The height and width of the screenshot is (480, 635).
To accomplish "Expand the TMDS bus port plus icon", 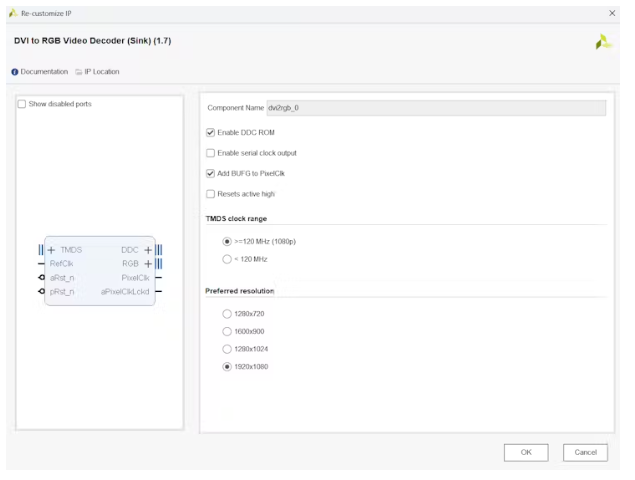I will (x=51, y=250).
